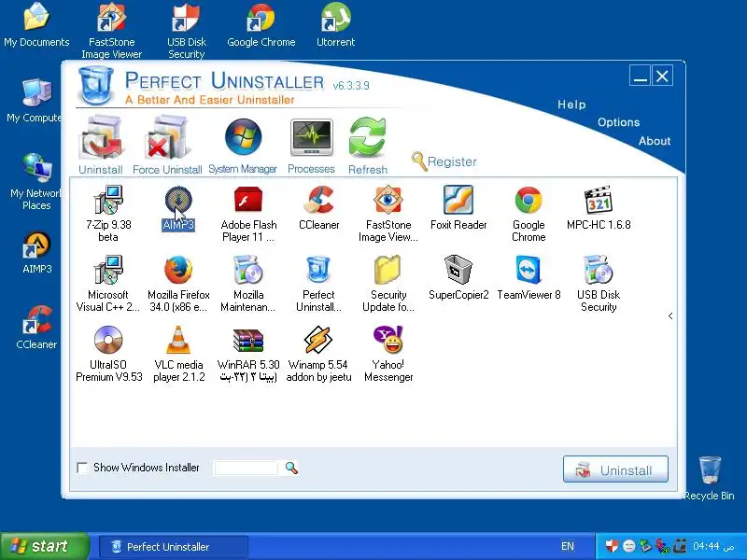Image resolution: width=747 pixels, height=560 pixels.
Task: Click Perfect Uninstaller taskbar button
Action: pos(174,546)
